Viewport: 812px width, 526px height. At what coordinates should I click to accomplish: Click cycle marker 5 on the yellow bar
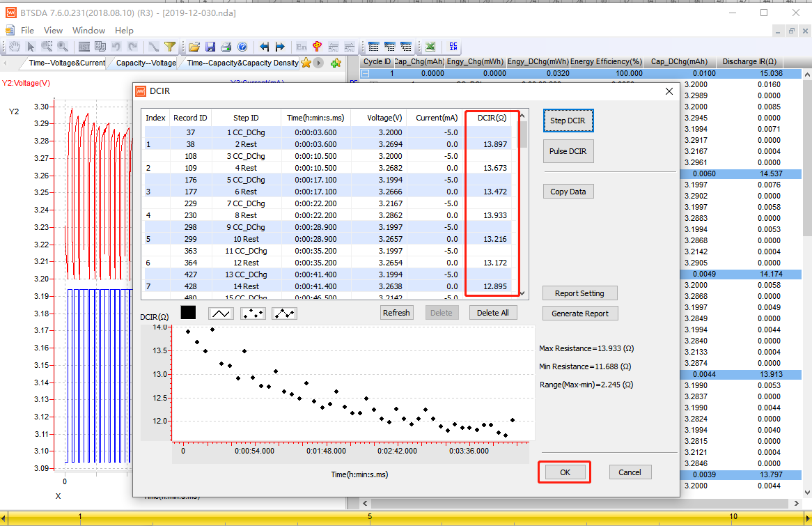(370, 517)
